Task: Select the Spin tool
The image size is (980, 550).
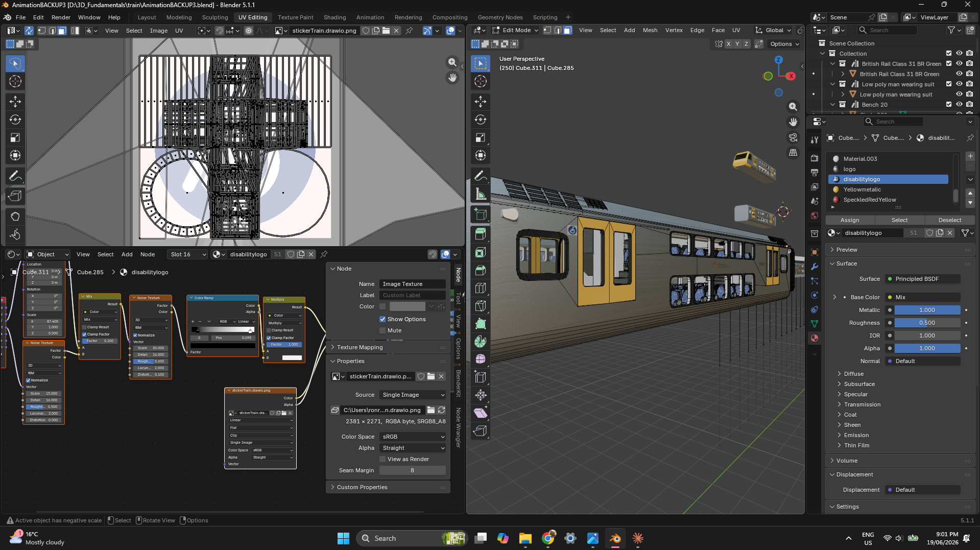Action: (481, 342)
